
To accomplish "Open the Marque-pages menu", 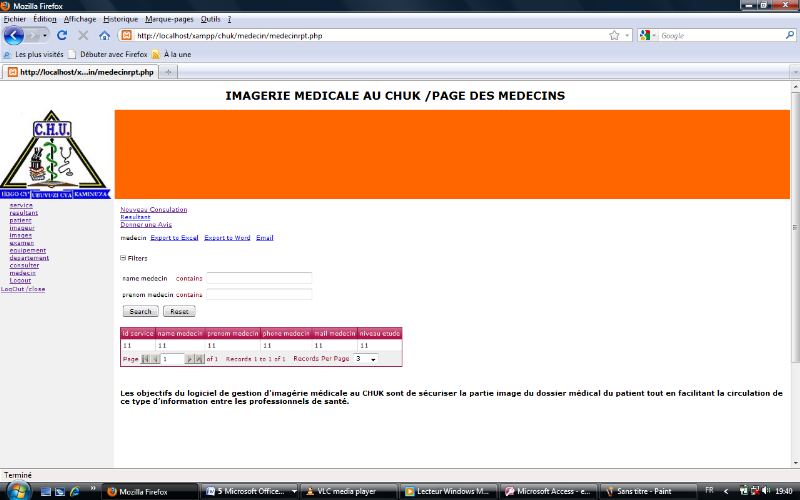I will [x=169, y=19].
